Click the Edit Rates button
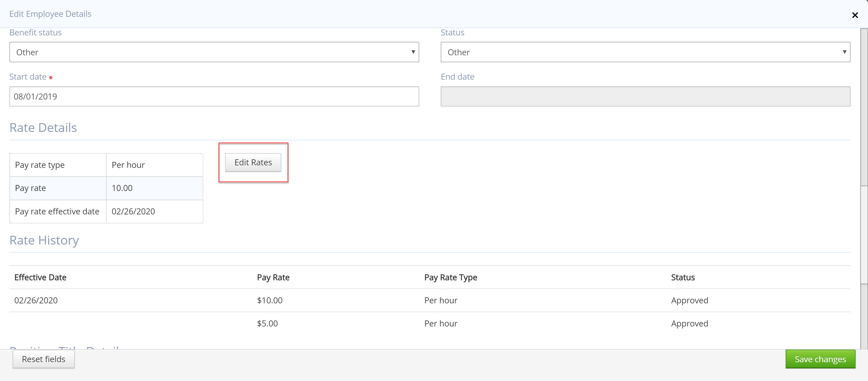Image resolution: width=868 pixels, height=381 pixels. coord(253,162)
